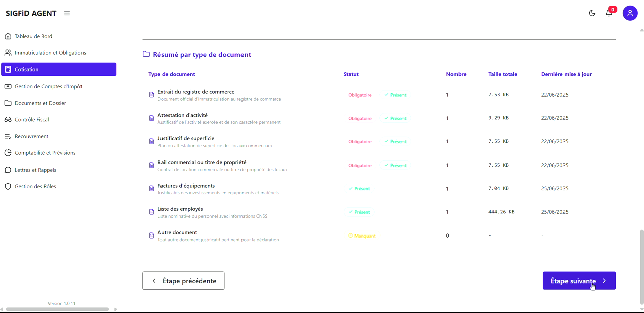Click the folder icon beside Résumé par type de document

(x=146, y=54)
